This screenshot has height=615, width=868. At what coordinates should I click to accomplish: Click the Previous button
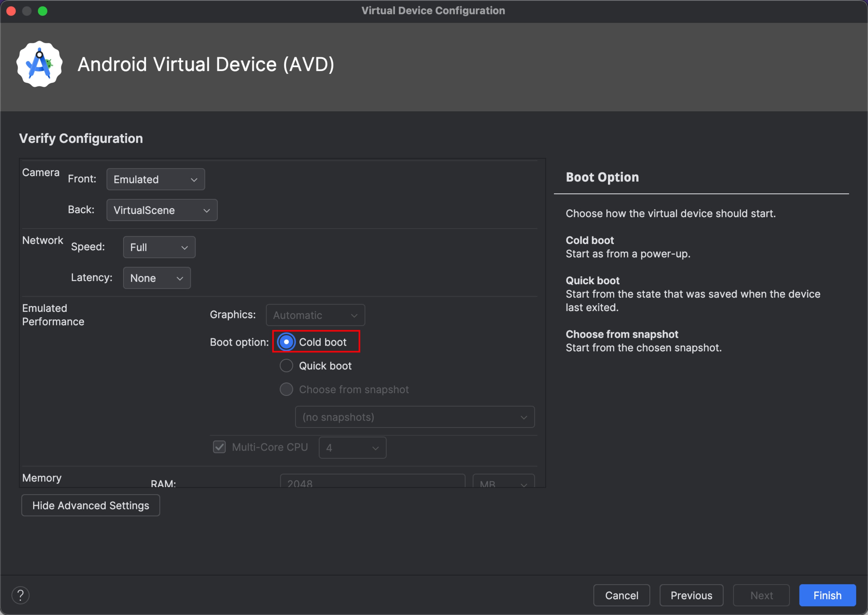coord(691,595)
